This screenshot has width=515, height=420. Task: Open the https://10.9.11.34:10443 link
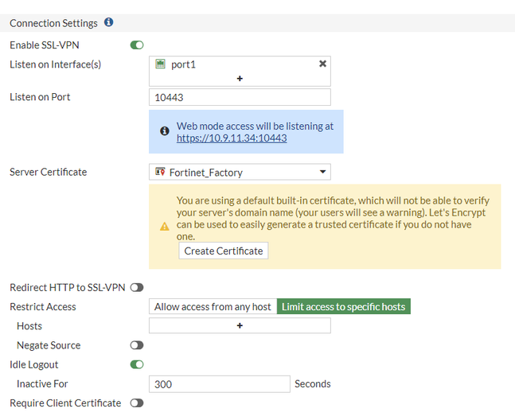(x=232, y=138)
